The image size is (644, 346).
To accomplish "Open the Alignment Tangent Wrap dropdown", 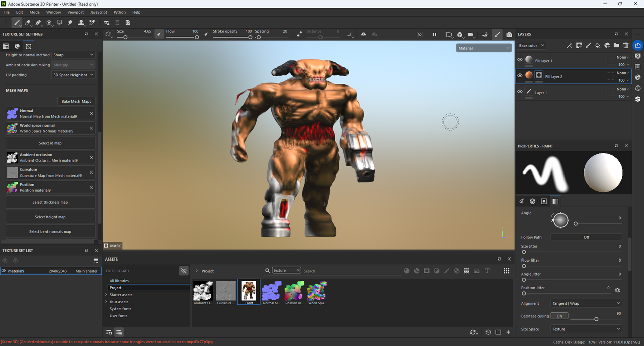I will coord(586,303).
